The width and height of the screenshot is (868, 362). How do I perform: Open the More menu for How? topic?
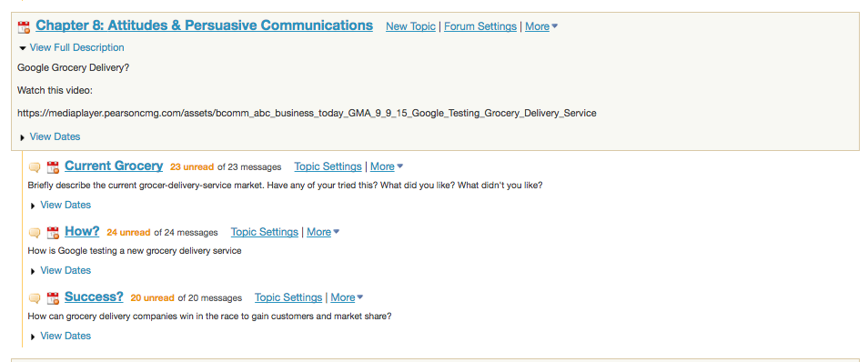coord(323,232)
